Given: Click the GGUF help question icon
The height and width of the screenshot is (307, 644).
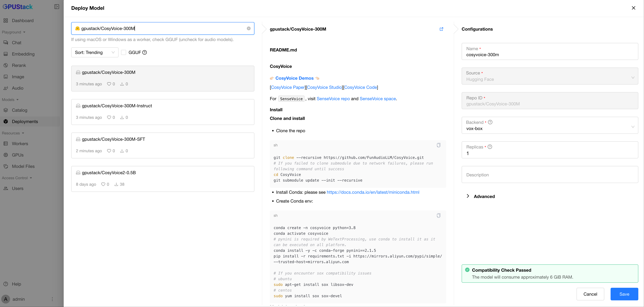Looking at the screenshot, I should pos(145,53).
